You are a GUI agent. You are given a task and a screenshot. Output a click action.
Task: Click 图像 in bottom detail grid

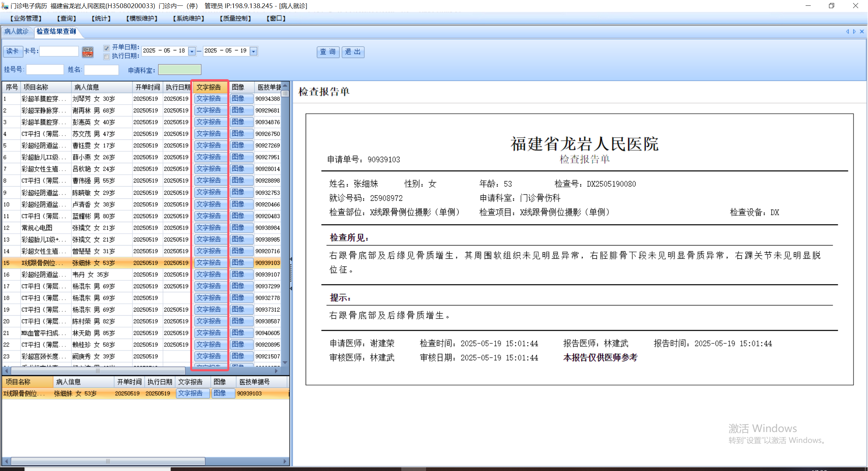[223, 393]
